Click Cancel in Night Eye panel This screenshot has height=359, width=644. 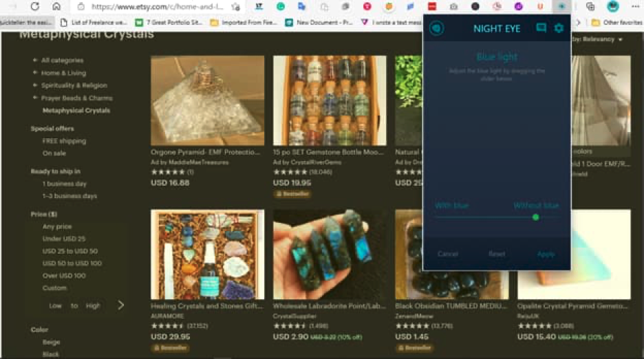[448, 254]
